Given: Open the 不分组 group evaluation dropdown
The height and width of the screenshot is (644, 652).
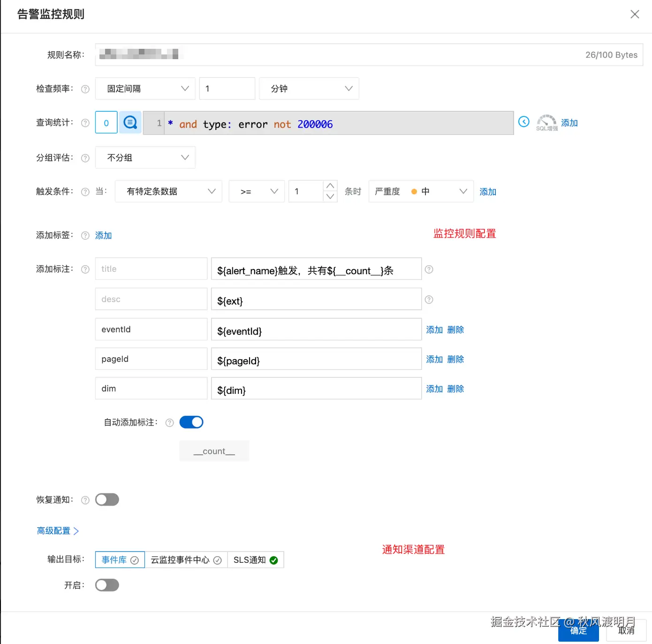Looking at the screenshot, I should (x=145, y=157).
